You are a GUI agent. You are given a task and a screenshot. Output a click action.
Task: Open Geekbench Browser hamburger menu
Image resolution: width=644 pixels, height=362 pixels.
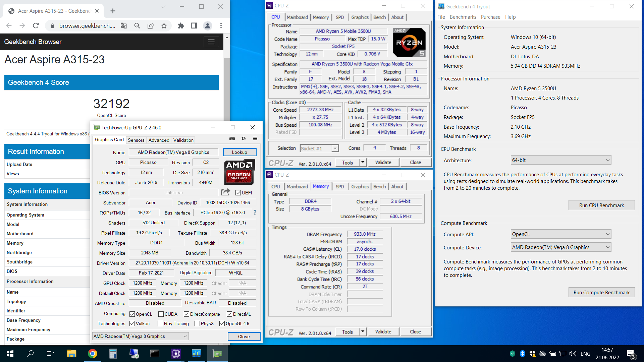click(211, 42)
